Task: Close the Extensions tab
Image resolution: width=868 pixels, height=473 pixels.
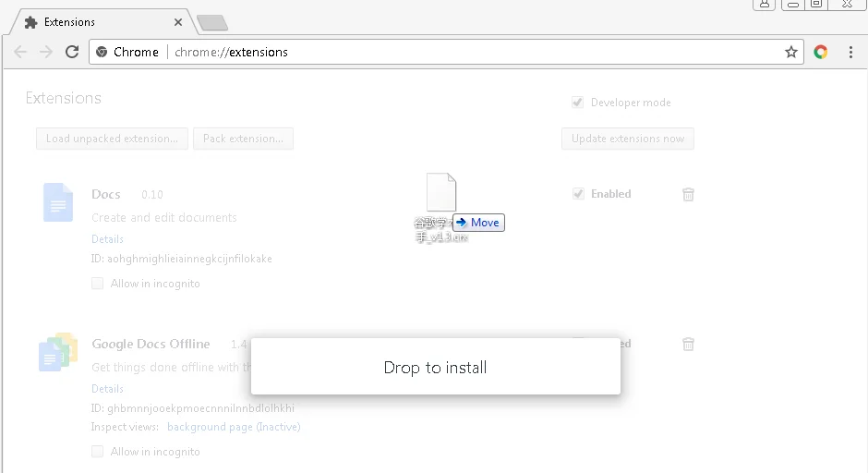Action: [177, 22]
